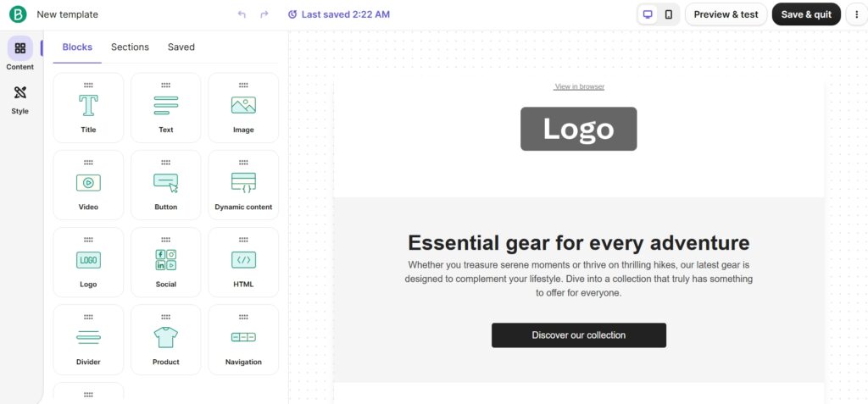Select the Navigation block
The height and width of the screenshot is (404, 868).
point(243,340)
